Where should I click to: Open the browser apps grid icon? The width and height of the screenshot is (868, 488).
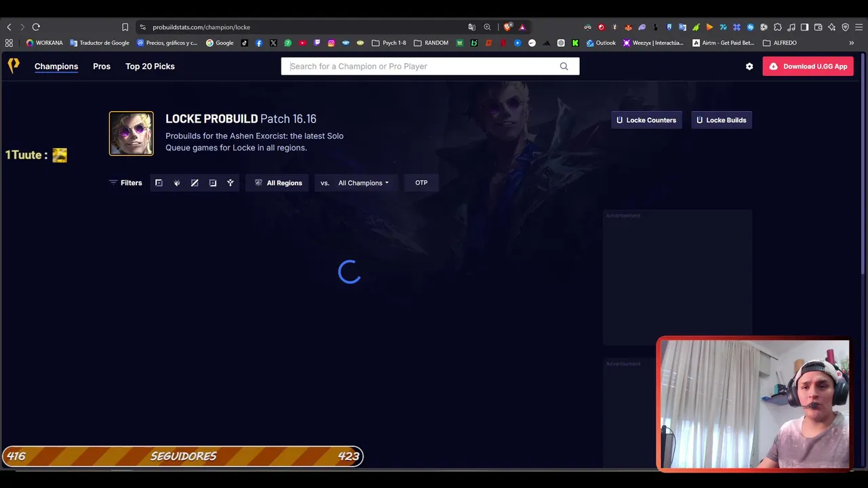9,43
